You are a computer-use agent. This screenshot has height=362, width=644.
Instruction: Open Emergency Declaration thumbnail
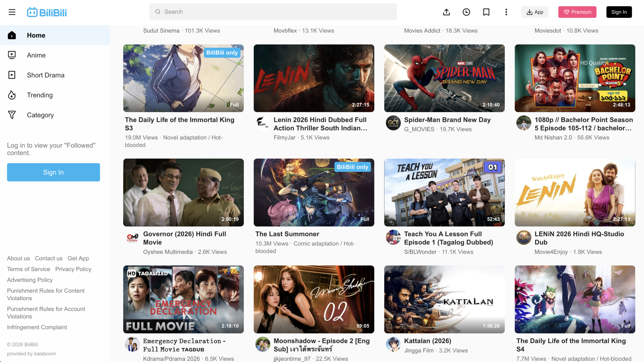(183, 300)
